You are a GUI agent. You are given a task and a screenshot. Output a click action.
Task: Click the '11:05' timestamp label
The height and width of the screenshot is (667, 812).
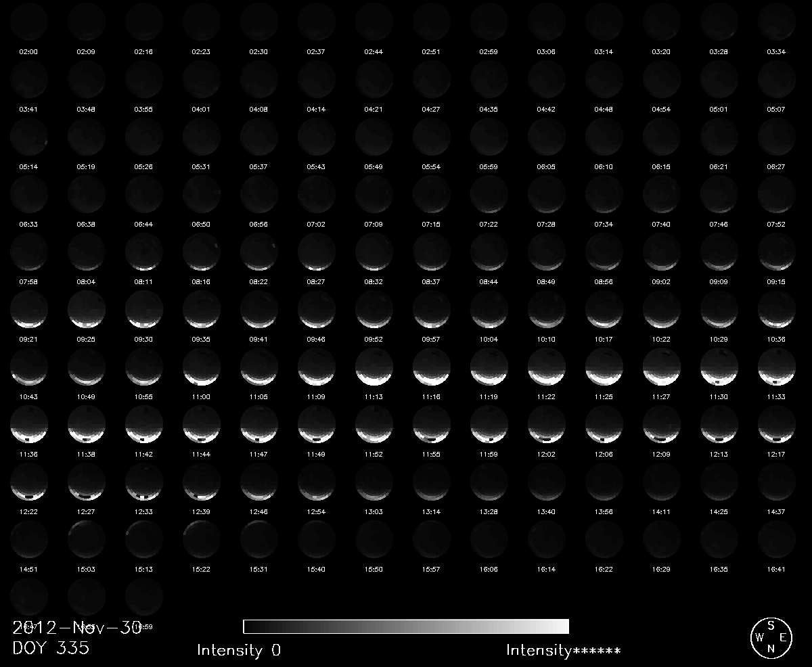pos(258,396)
